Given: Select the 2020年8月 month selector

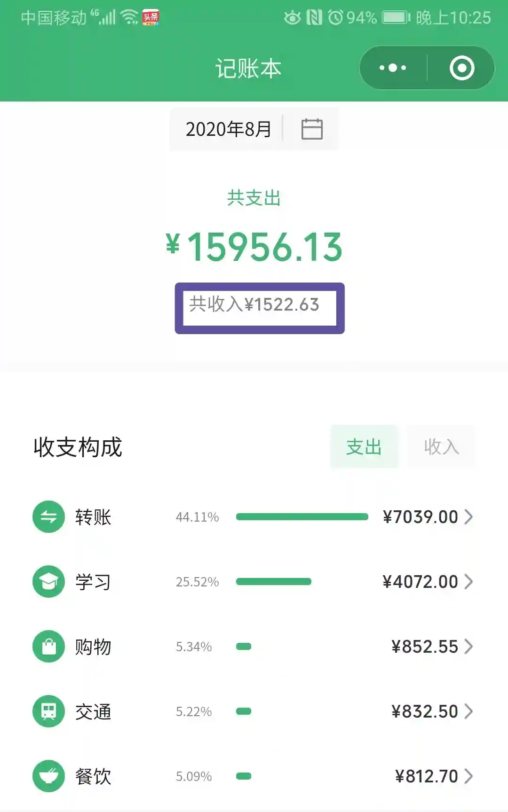Looking at the screenshot, I should [x=228, y=129].
